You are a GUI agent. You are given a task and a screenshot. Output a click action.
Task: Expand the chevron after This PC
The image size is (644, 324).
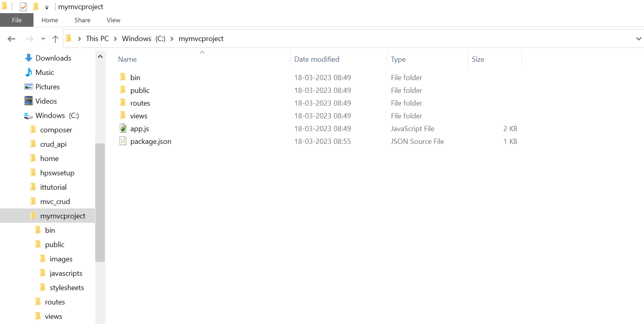click(x=116, y=39)
